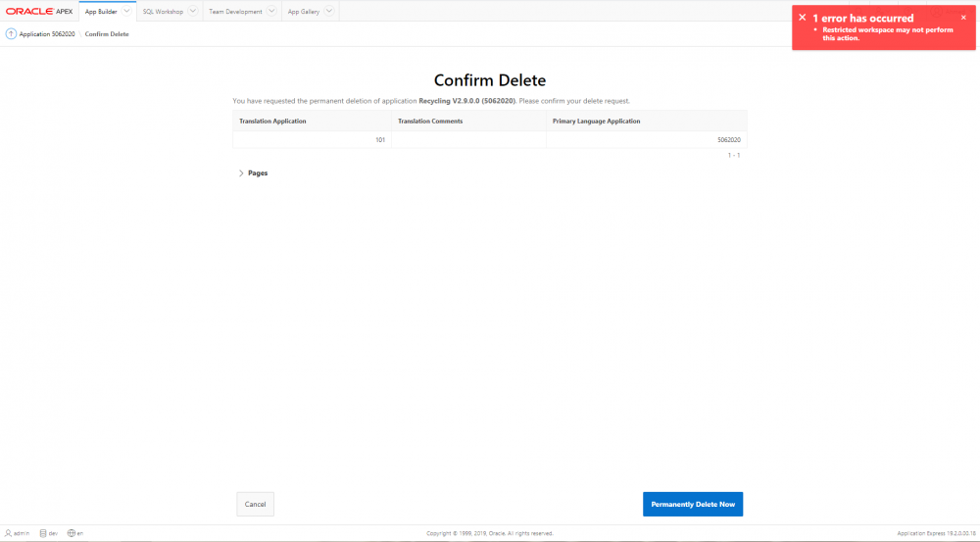Dismiss the error notification with the X
The width and height of the screenshot is (980, 542).
[963, 18]
